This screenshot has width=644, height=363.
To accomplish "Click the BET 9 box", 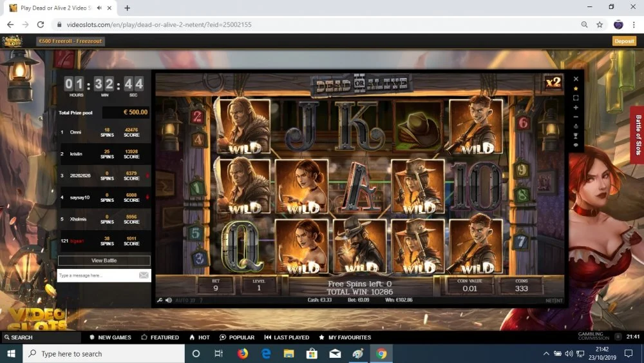I will click(216, 285).
